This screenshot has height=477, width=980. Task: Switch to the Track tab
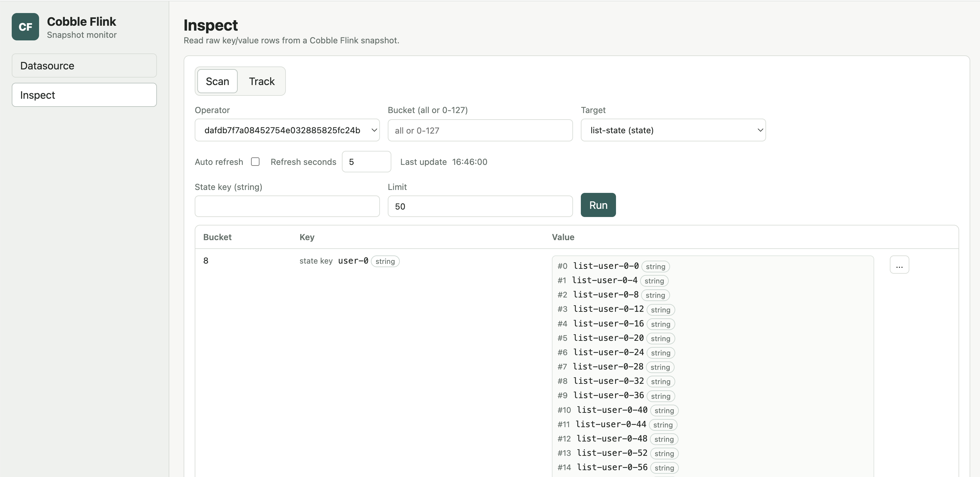[261, 81]
